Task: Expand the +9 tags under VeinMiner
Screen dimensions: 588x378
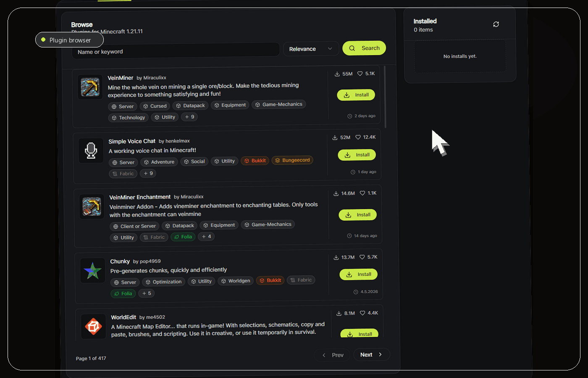Action: [x=189, y=117]
